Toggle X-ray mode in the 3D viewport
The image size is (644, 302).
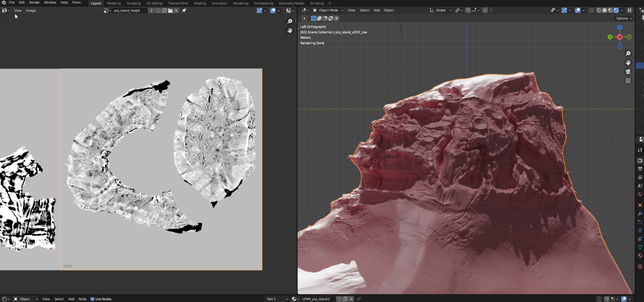[x=591, y=10]
